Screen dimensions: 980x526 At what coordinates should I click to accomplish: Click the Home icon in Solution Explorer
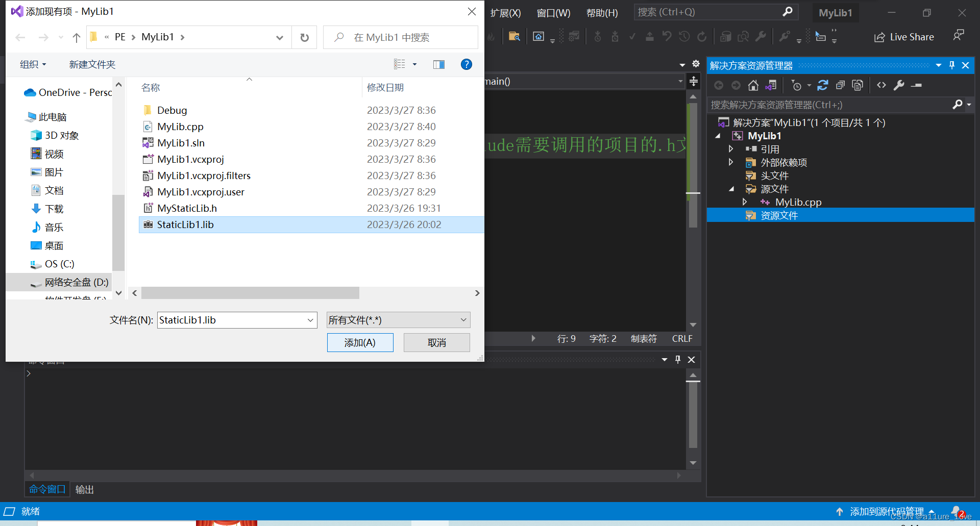click(753, 85)
